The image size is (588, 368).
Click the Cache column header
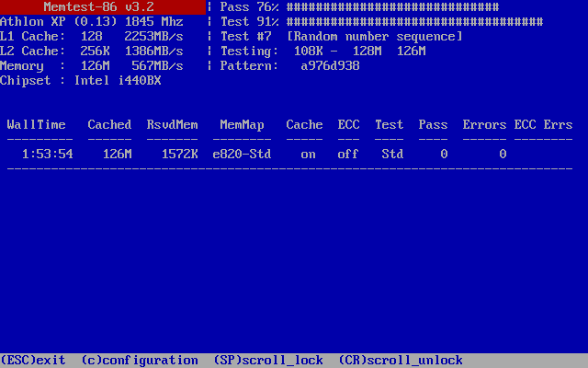(304, 125)
